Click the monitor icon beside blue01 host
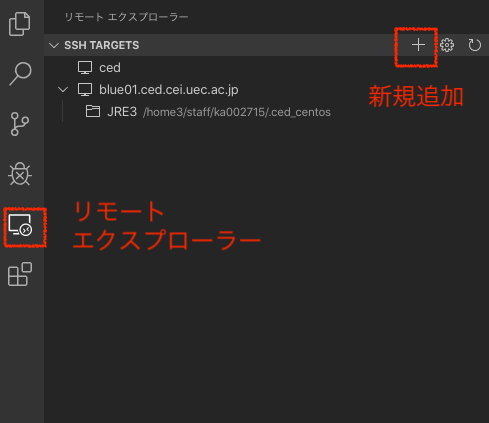 pos(85,90)
